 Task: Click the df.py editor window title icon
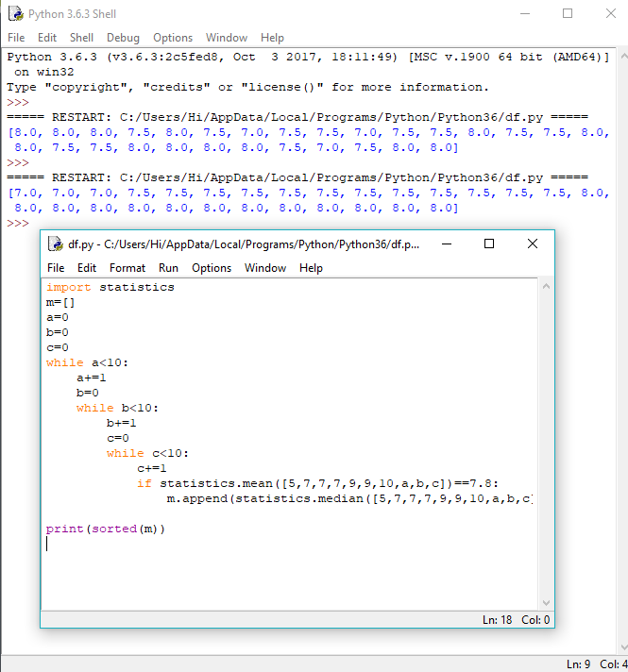56,244
